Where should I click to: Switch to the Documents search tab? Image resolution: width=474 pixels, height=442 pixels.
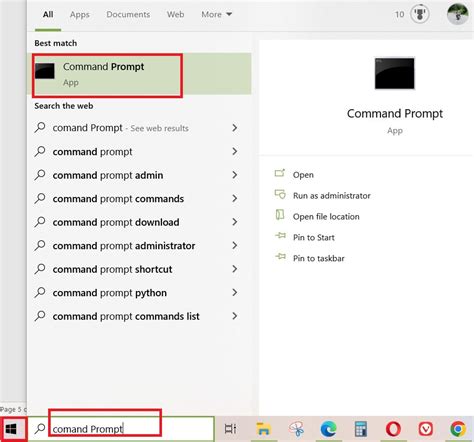coord(128,15)
